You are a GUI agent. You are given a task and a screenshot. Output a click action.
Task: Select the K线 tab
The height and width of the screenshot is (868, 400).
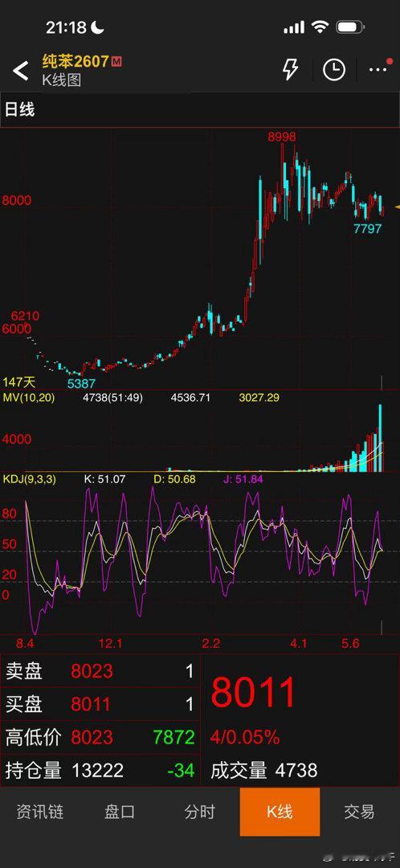280,812
